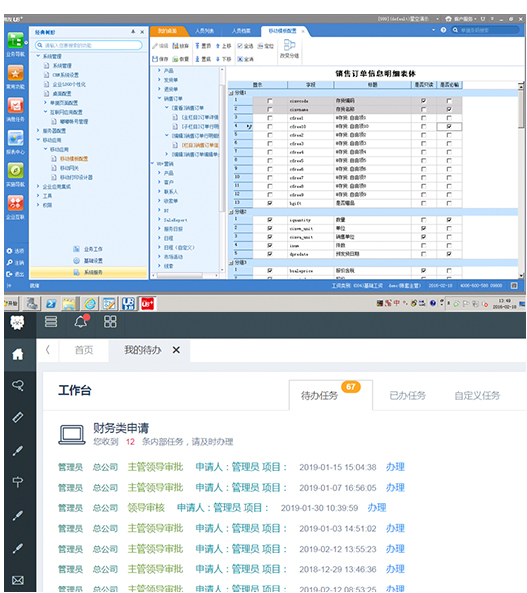Click the 放弃 toolbar icon
The image size is (527, 593).
pyautogui.click(x=176, y=46)
